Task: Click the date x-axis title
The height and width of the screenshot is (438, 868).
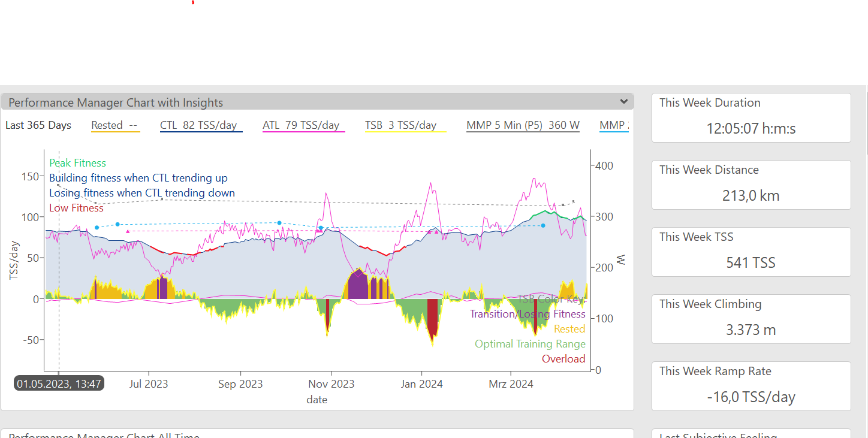Action: [x=317, y=400]
